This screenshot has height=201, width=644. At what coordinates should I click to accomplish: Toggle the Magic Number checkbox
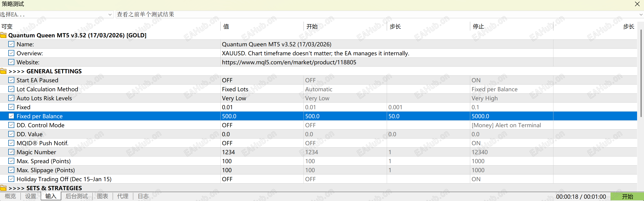click(x=11, y=152)
